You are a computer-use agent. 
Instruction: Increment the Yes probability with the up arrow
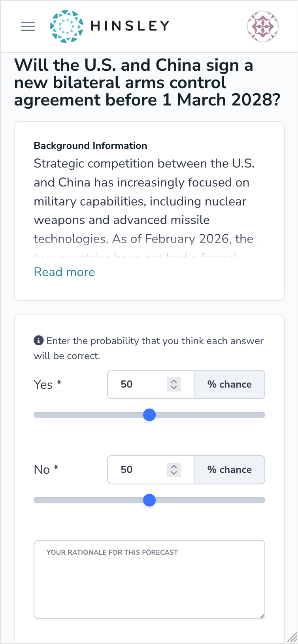pyautogui.click(x=173, y=381)
